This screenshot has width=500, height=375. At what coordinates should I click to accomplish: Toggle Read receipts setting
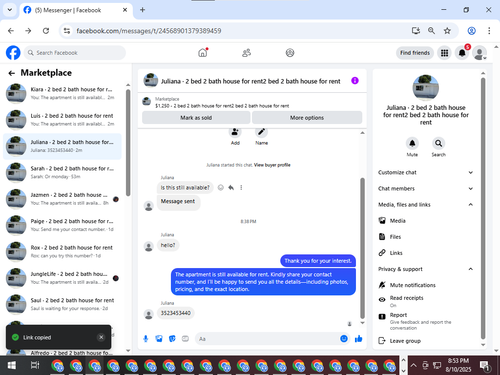click(426, 301)
